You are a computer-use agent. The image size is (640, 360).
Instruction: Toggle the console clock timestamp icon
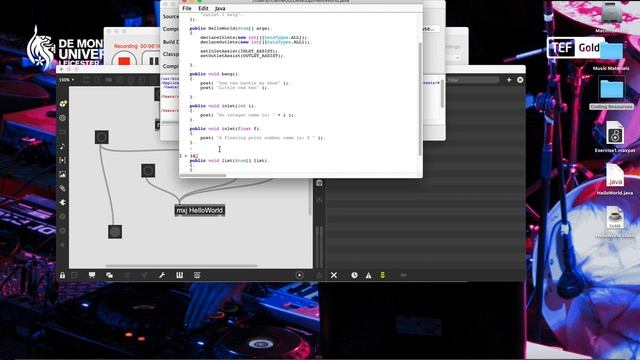click(x=354, y=276)
